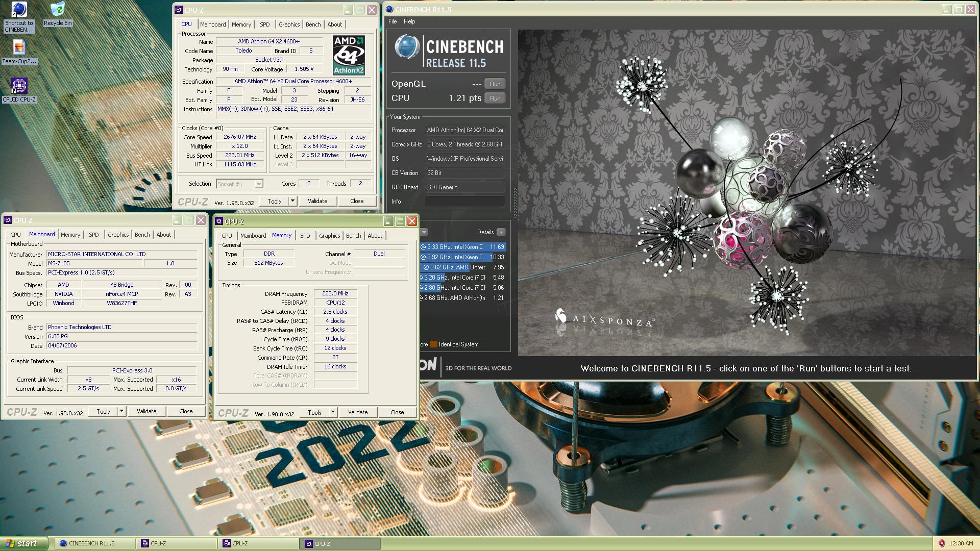Screen dimensions: 980x551
Task: Select the second CPU-Z taskbar button
Action: tap(258, 543)
